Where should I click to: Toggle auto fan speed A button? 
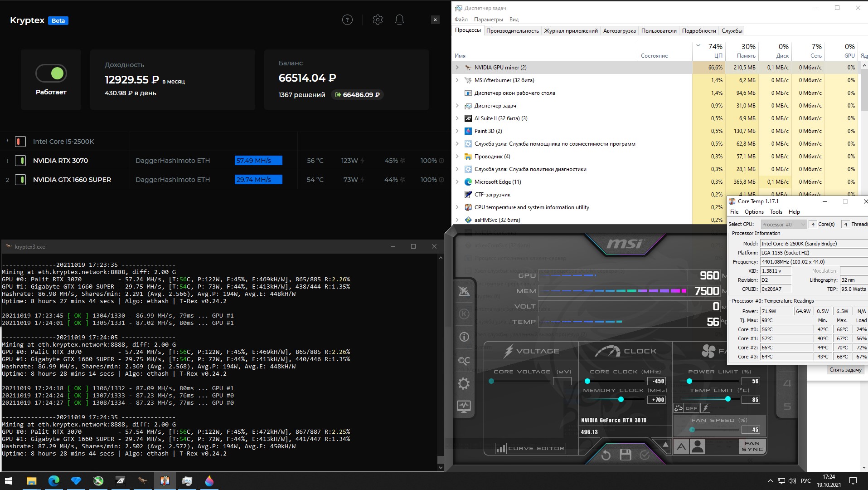point(681,447)
